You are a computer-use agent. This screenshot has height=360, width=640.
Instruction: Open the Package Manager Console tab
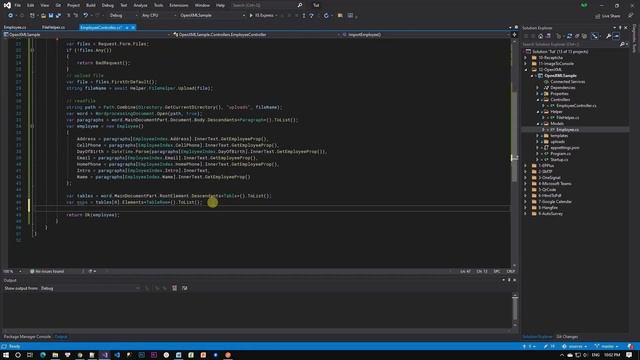(27, 337)
